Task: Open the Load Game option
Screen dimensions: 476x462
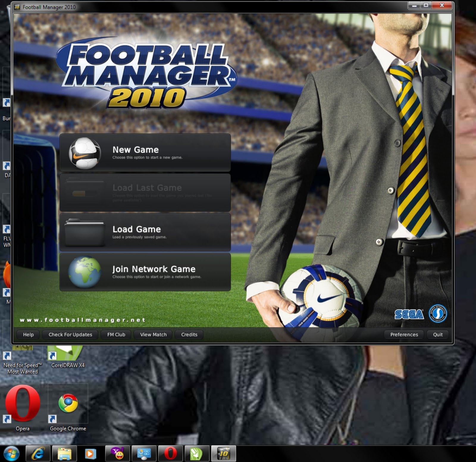Action: (x=145, y=232)
